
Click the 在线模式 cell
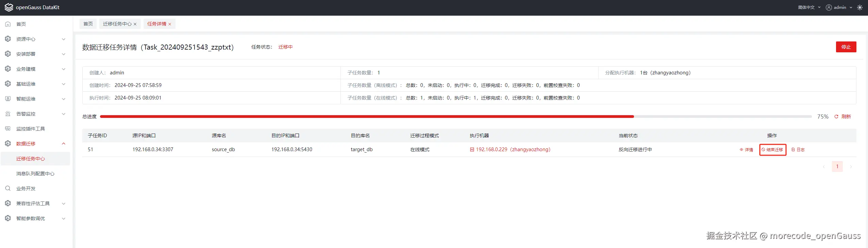point(420,149)
